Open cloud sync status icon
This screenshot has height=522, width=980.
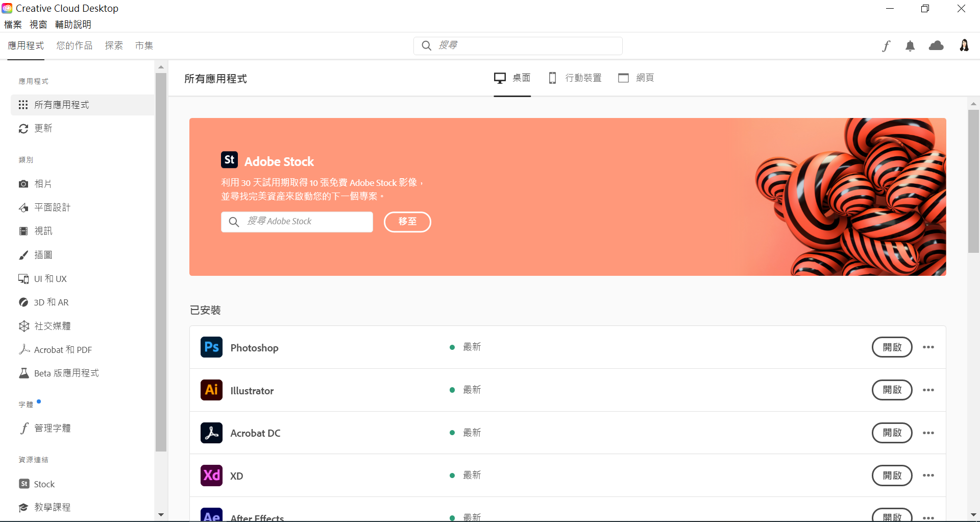pyautogui.click(x=936, y=46)
